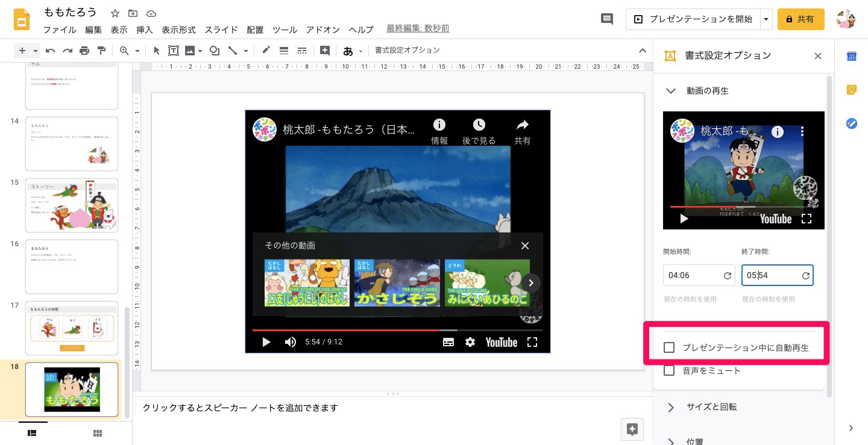Open new slide layout dropdown arrow
The height and width of the screenshot is (445, 868).
click(x=36, y=51)
